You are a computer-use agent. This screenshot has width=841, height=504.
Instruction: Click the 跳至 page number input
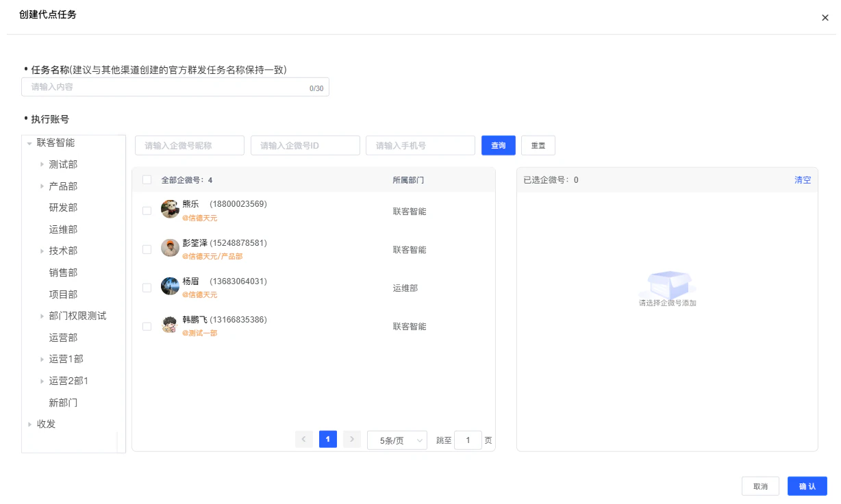(x=468, y=440)
